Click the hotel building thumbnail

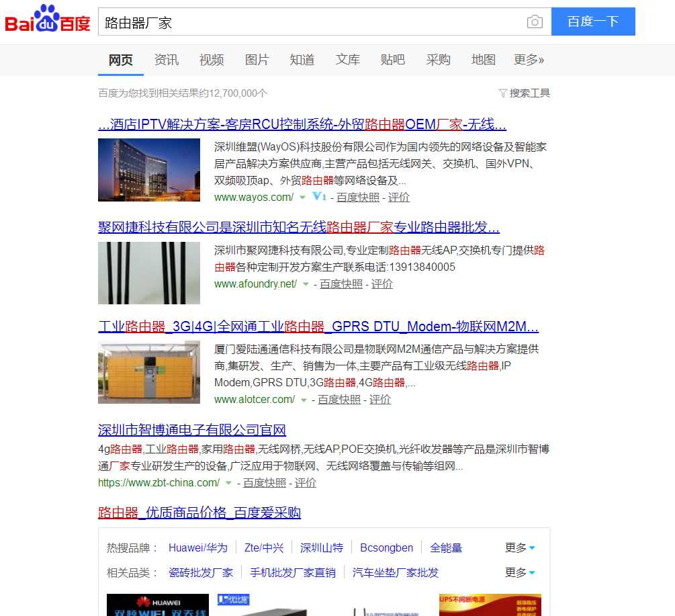[x=149, y=170]
